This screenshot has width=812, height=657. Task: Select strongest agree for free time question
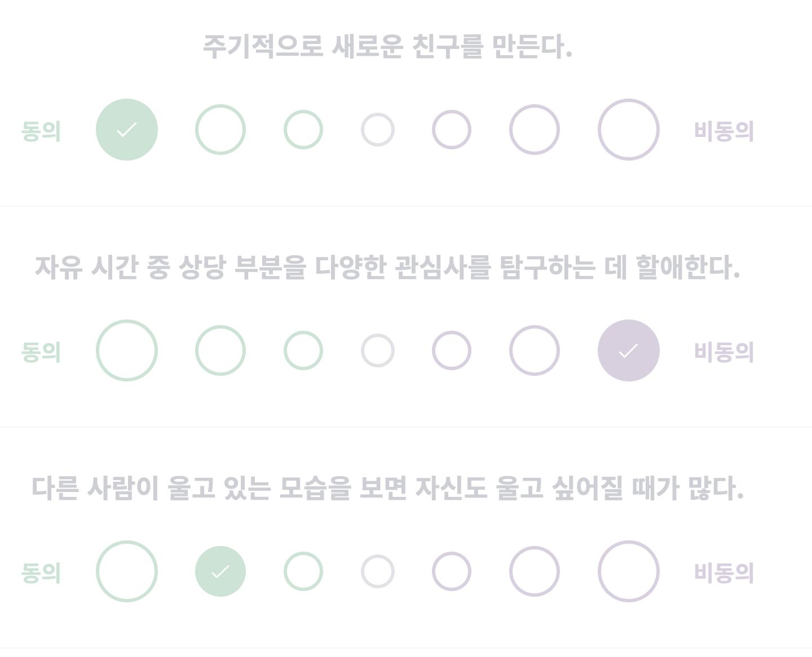(x=127, y=350)
